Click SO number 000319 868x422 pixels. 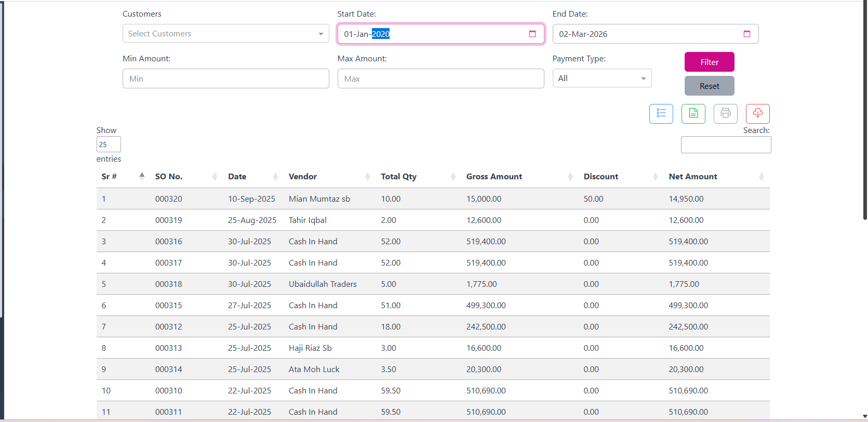[168, 220]
